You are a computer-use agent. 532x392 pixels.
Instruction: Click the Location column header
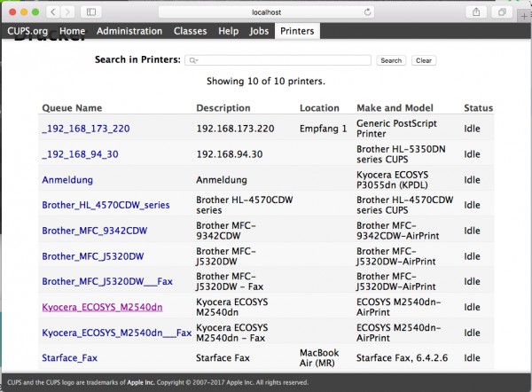(x=319, y=108)
